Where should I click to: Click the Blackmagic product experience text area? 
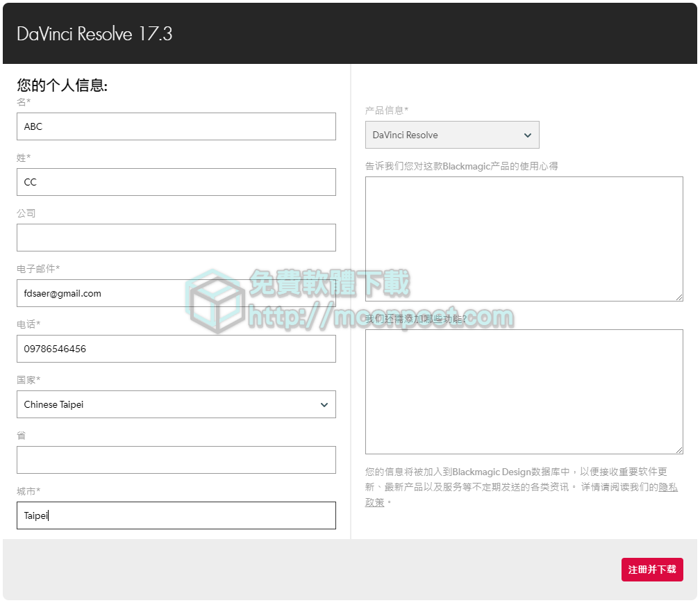click(524, 238)
